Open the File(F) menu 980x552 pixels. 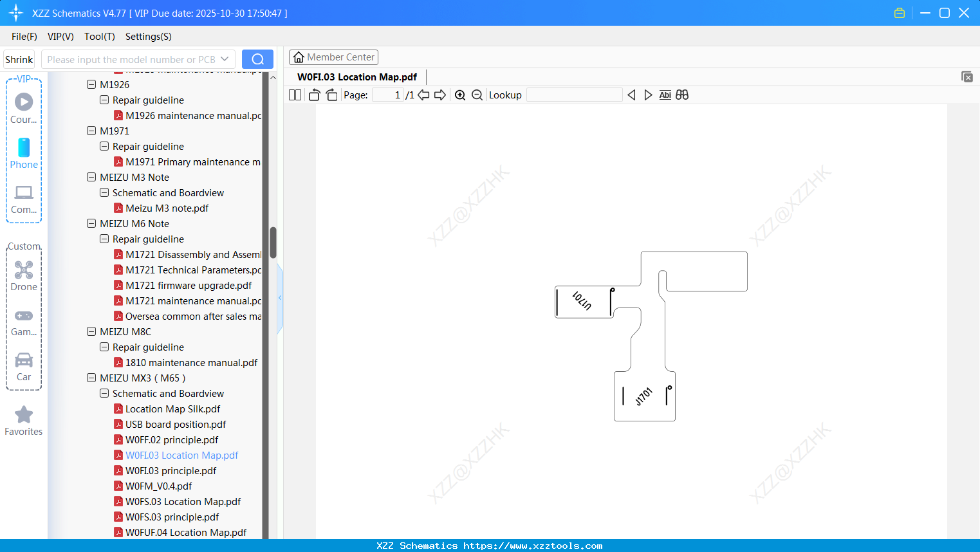point(24,37)
